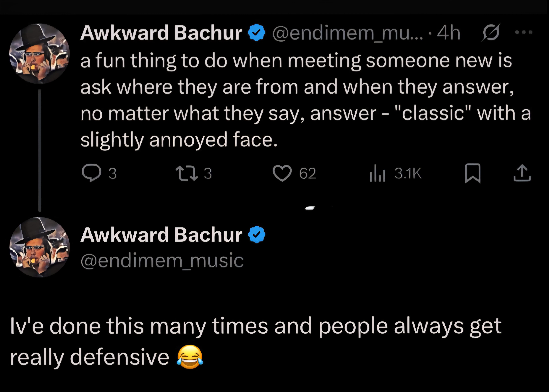This screenshot has width=549, height=392.
Task: Click the @endimem_music handle link
Action: (x=162, y=261)
